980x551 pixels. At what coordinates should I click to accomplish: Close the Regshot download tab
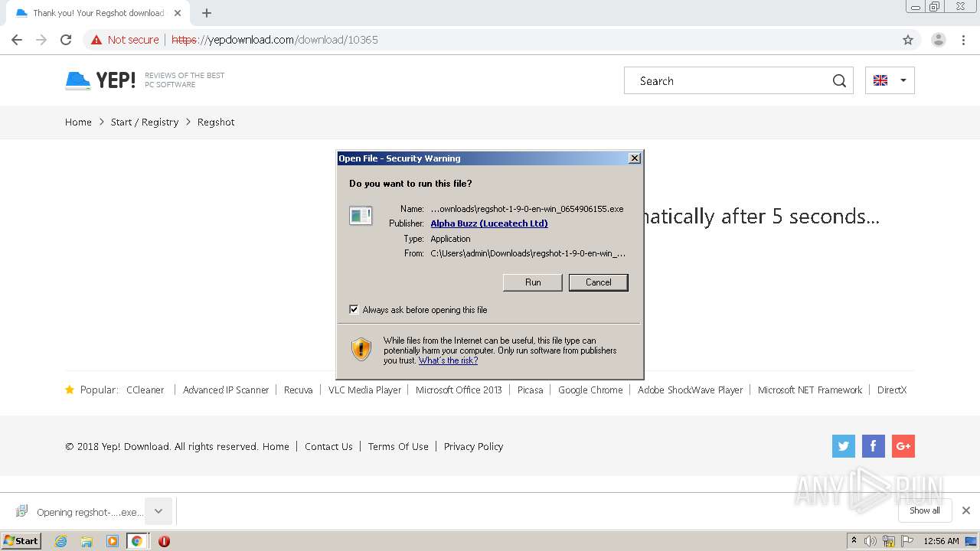[x=178, y=13]
